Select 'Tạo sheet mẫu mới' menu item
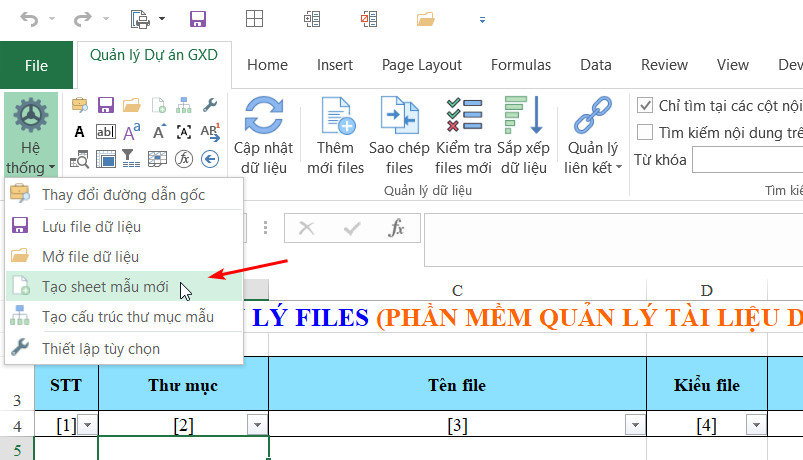 pyautogui.click(x=105, y=286)
